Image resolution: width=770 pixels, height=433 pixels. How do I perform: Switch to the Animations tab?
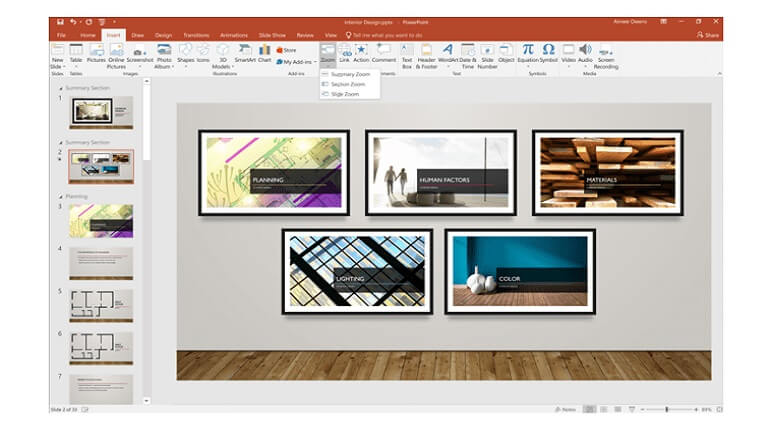click(234, 35)
